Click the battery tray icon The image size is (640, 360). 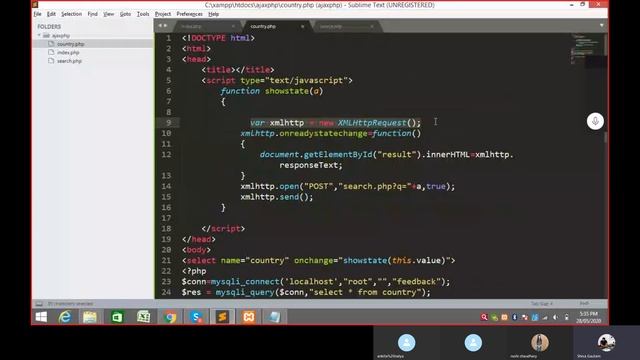(567, 317)
